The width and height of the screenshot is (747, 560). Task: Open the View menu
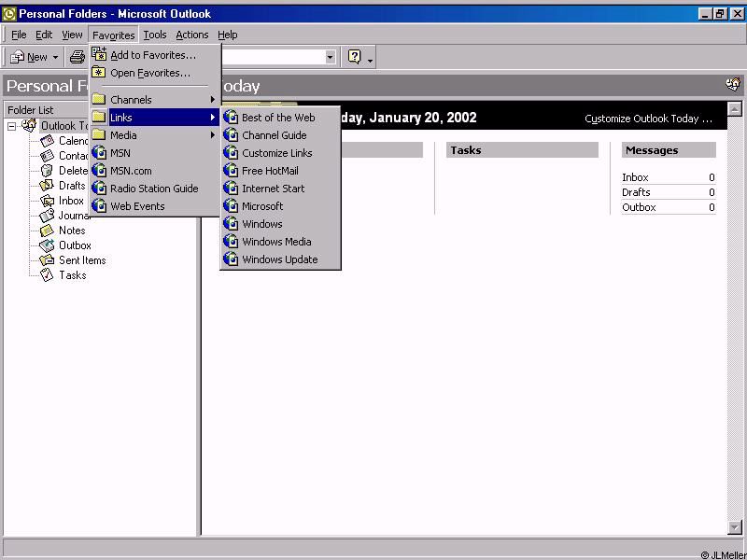point(72,35)
